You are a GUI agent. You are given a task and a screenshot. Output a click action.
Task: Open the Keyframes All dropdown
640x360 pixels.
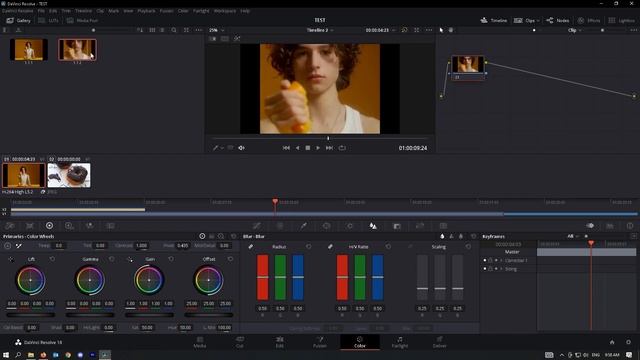572,236
